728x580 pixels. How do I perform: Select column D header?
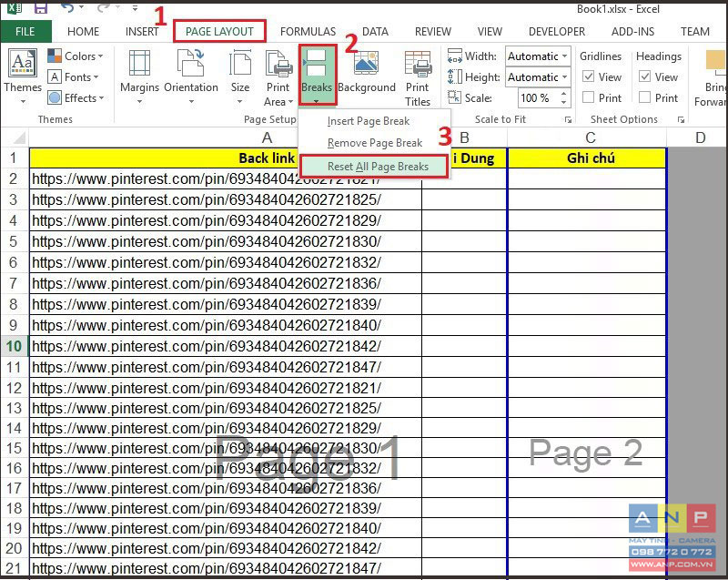(700, 137)
